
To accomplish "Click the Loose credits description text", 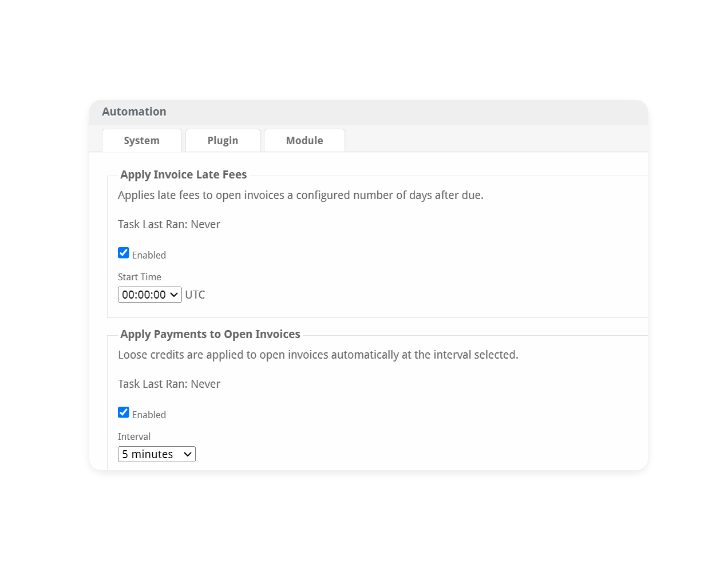I will [x=318, y=355].
